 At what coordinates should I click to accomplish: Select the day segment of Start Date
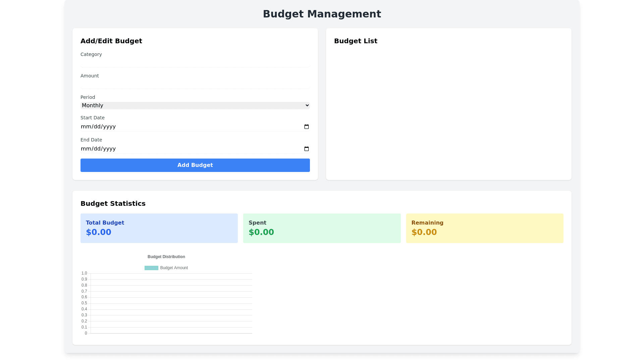(97, 127)
